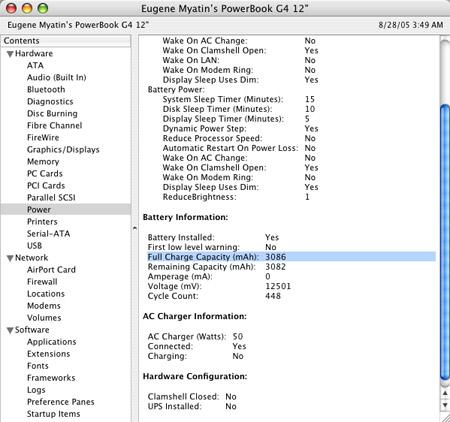Open Disc Burning info
The width and height of the screenshot is (450, 422).
coord(52,113)
